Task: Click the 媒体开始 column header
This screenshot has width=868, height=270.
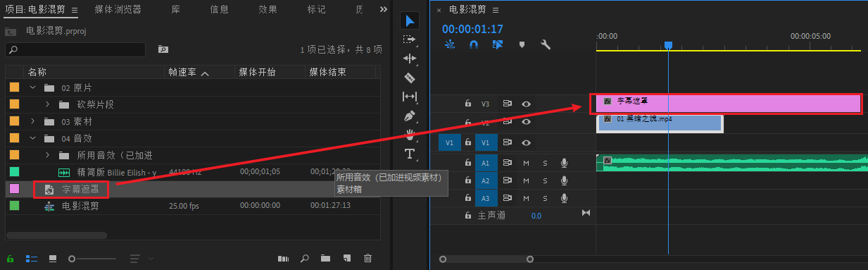Action: point(257,72)
